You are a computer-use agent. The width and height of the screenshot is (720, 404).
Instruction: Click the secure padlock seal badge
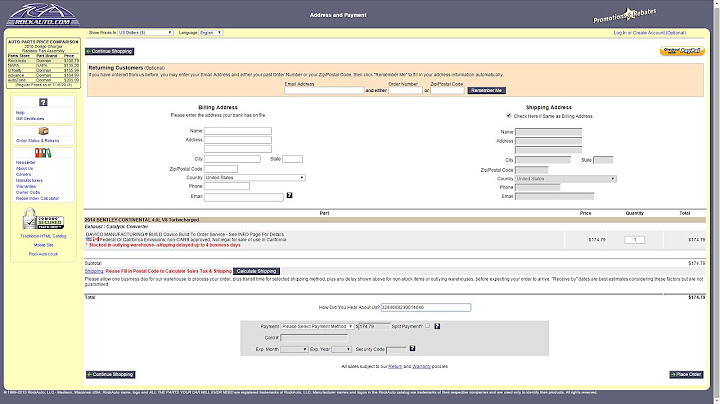43,219
